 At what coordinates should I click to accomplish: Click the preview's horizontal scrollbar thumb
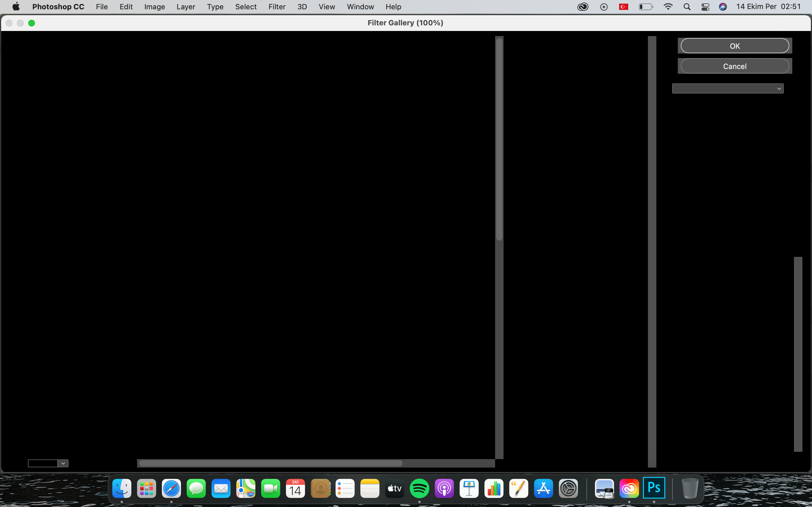(x=270, y=463)
